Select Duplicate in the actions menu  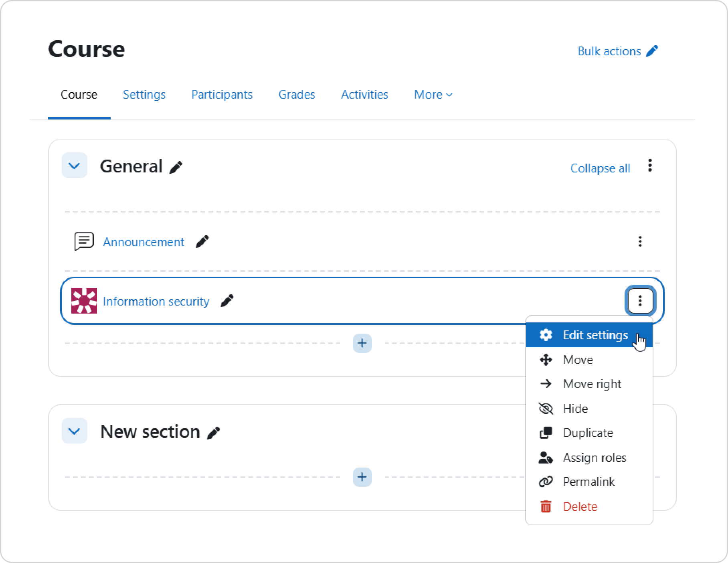(587, 433)
